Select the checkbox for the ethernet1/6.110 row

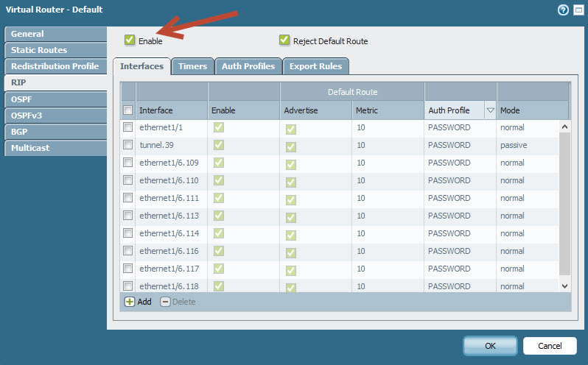point(128,180)
